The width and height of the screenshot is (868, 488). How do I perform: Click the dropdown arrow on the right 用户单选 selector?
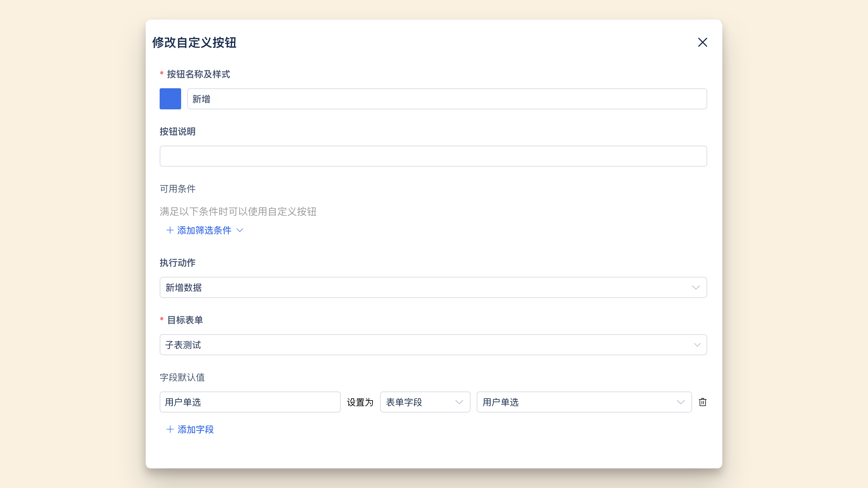pyautogui.click(x=680, y=402)
